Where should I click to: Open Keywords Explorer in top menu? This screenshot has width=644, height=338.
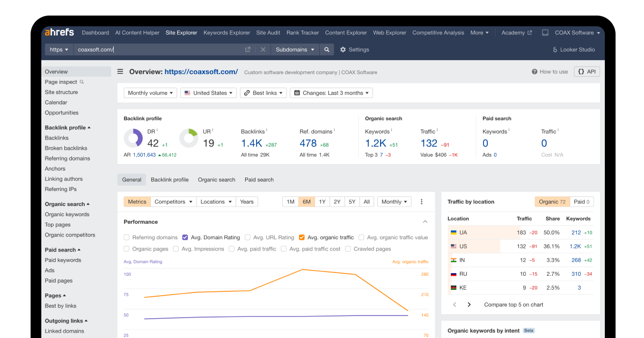coord(226,33)
